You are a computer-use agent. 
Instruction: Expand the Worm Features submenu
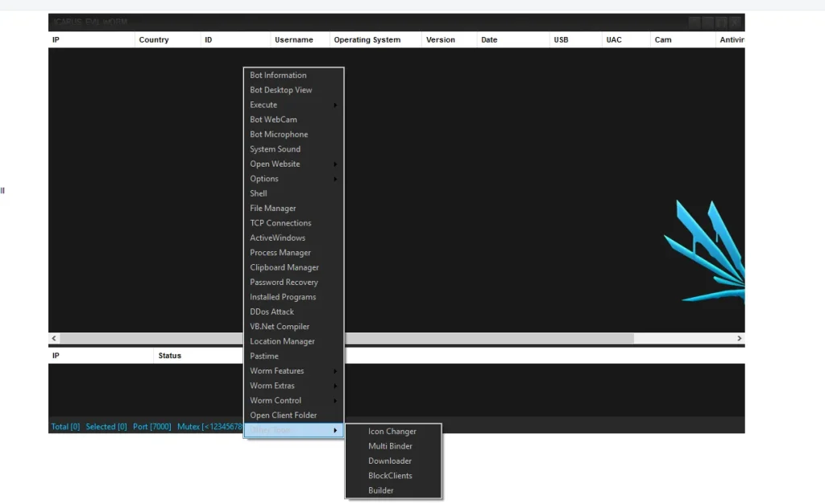point(276,370)
